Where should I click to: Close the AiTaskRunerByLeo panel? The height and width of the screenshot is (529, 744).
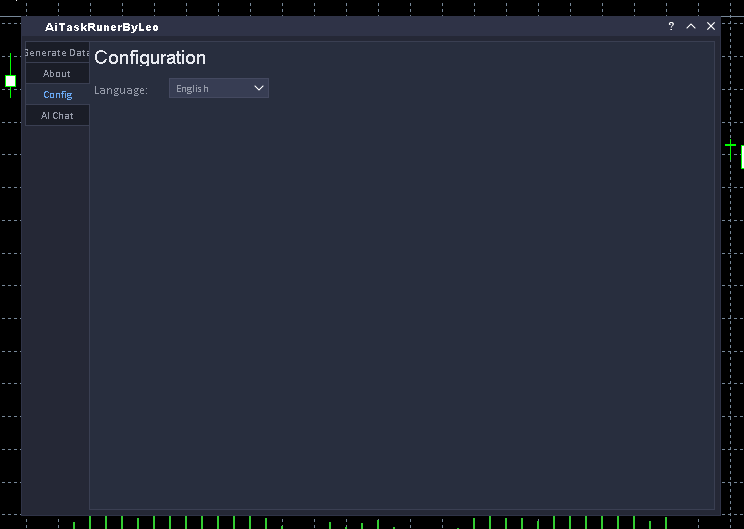coord(711,27)
